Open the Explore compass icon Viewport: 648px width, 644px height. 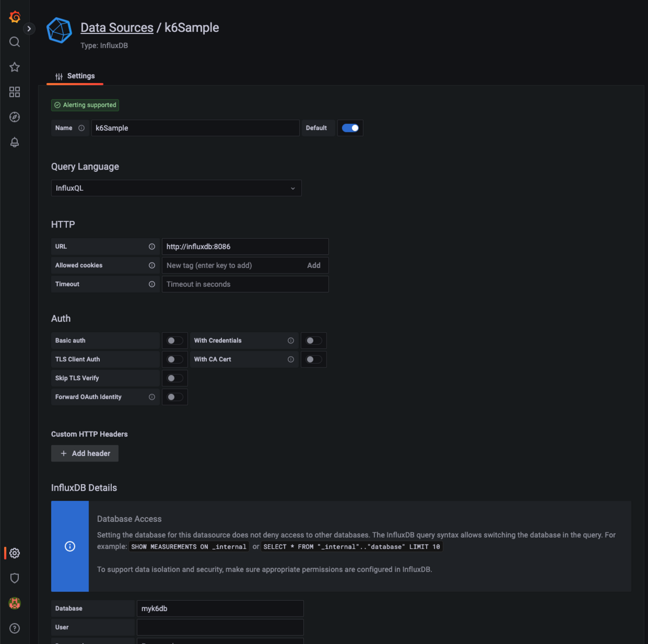click(x=15, y=117)
